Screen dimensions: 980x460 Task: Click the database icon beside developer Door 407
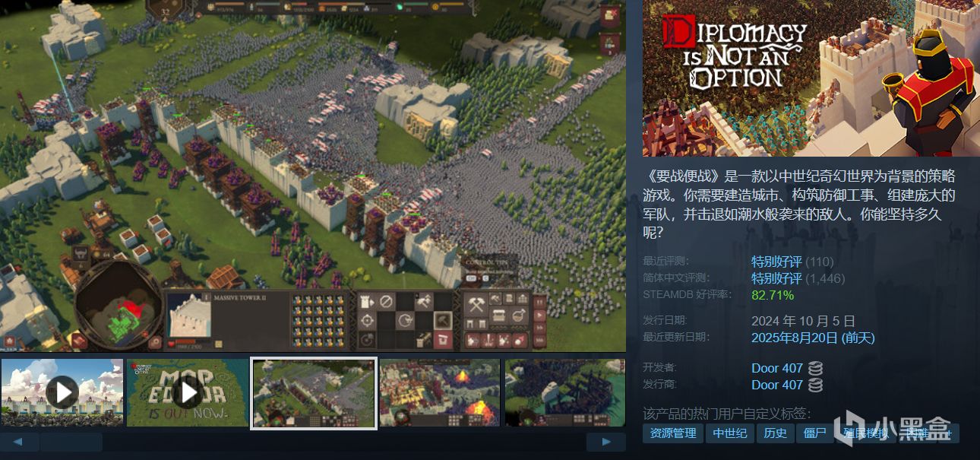pos(815,368)
